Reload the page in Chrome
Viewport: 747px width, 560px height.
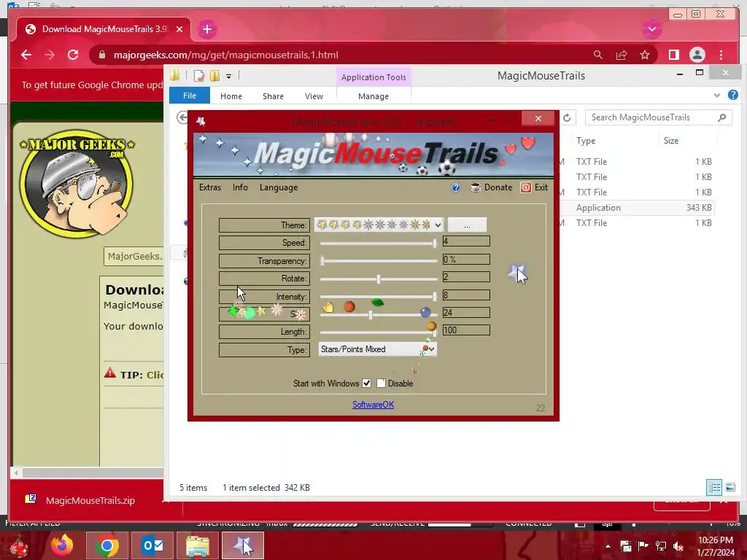coord(73,55)
